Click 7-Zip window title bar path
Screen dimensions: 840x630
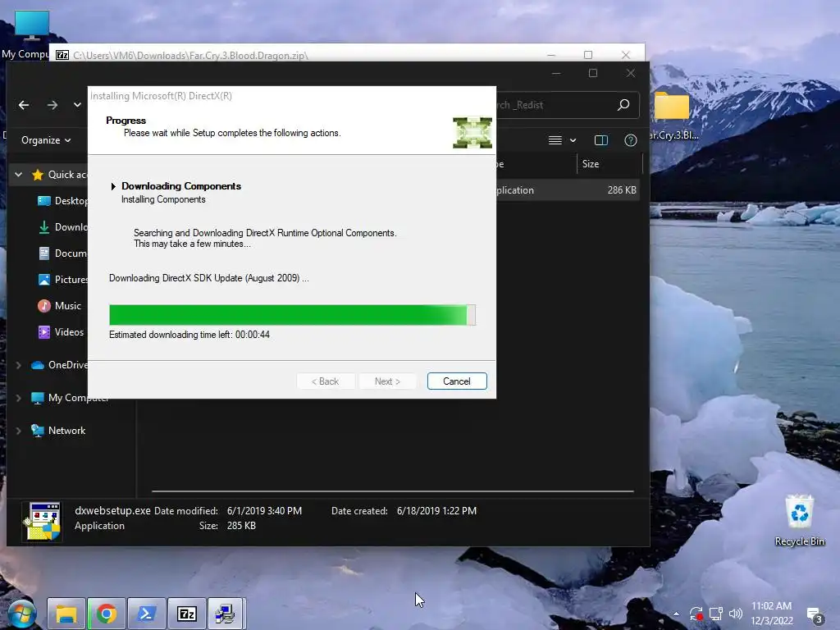point(190,55)
